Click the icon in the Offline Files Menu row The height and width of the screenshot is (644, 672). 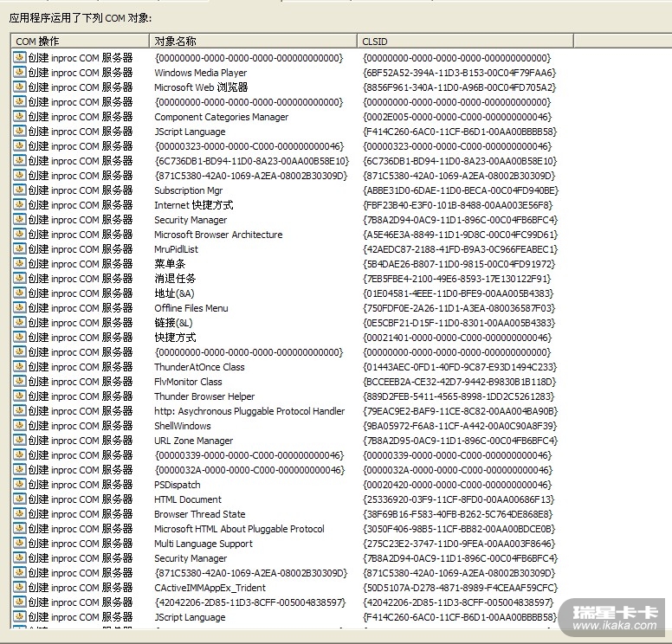click(x=20, y=307)
